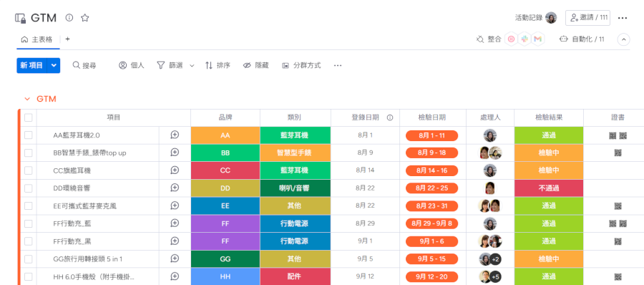This screenshot has height=285, width=644.
Task: Check the select-all checkbox in header row
Action: [29, 117]
